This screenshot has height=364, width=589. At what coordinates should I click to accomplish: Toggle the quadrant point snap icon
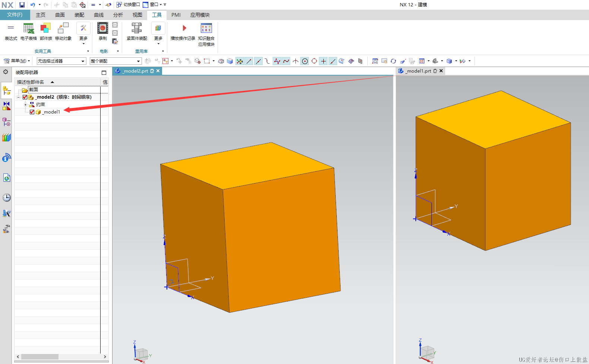[x=314, y=61]
